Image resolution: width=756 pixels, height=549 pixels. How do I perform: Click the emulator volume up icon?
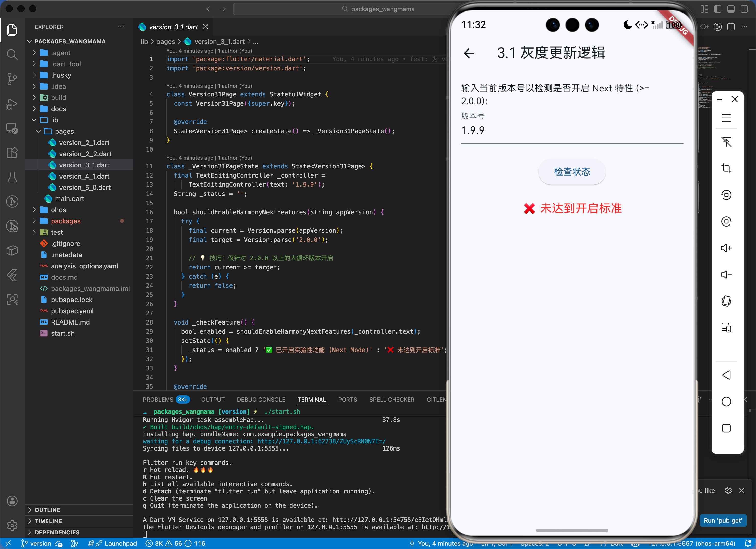click(x=726, y=248)
